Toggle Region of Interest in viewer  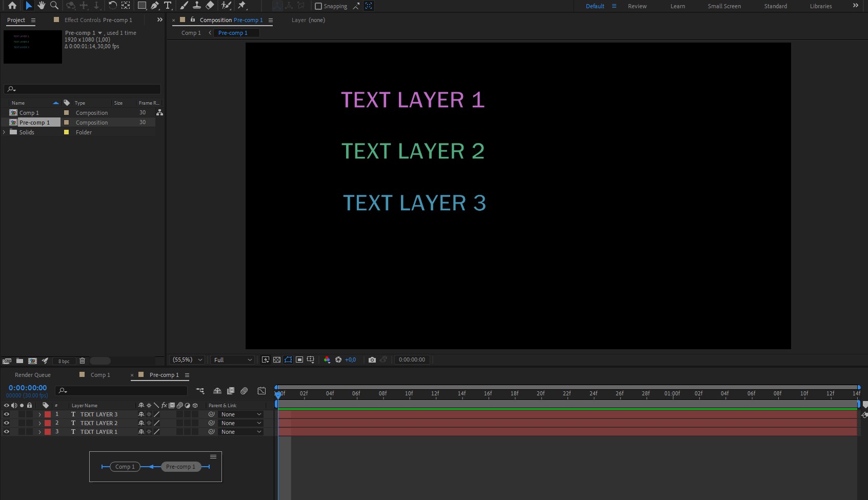pos(299,359)
